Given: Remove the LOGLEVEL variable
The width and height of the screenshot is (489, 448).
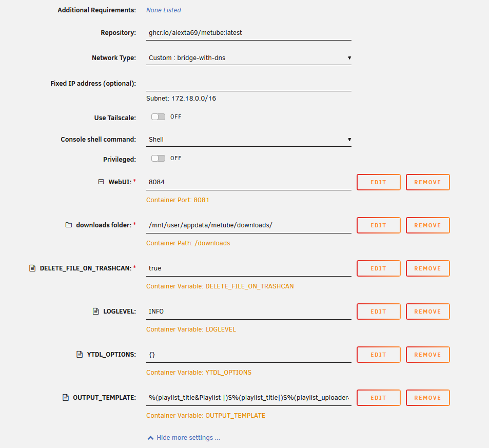Looking at the screenshot, I should click(427, 311).
